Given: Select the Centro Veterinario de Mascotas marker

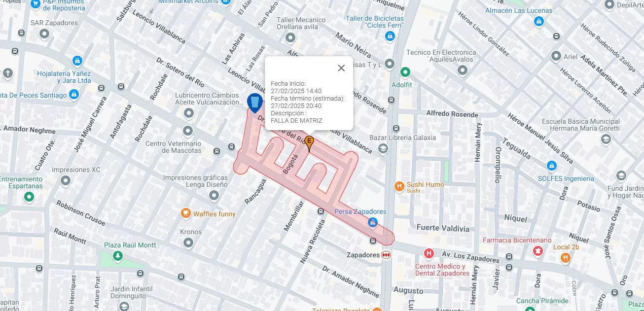Looking at the screenshot, I should click(x=188, y=131).
